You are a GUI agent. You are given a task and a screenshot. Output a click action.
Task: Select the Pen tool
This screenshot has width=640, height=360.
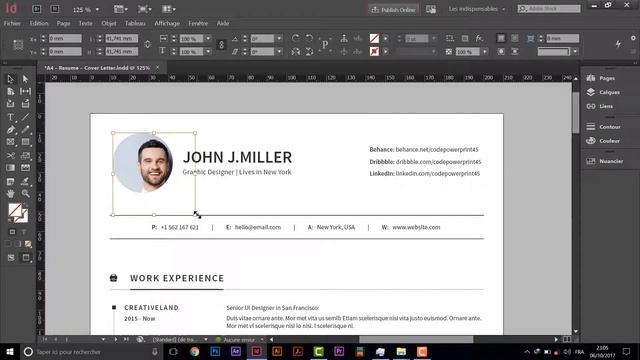click(x=11, y=130)
